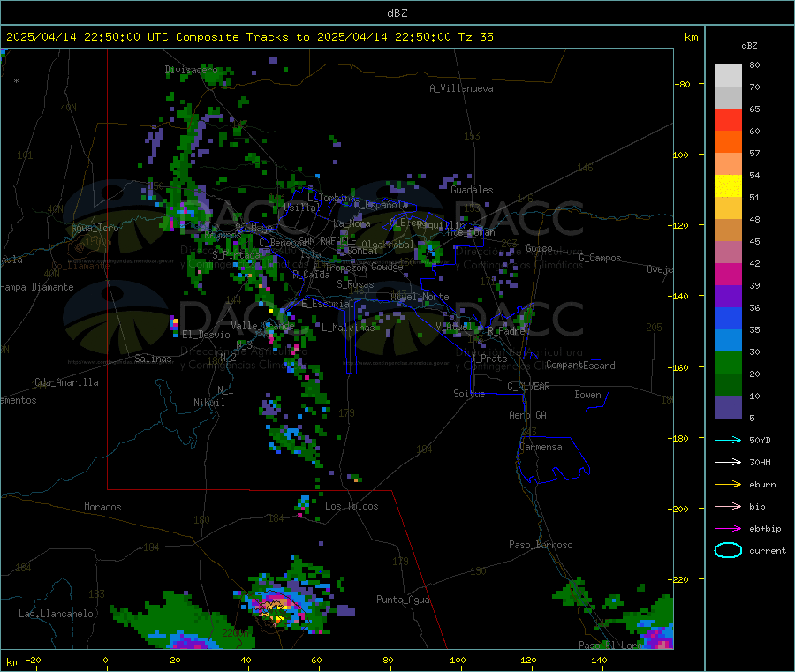Image resolution: width=795 pixels, height=672 pixels.
Task: Click the dBZ title at the top
Action: pos(397,13)
